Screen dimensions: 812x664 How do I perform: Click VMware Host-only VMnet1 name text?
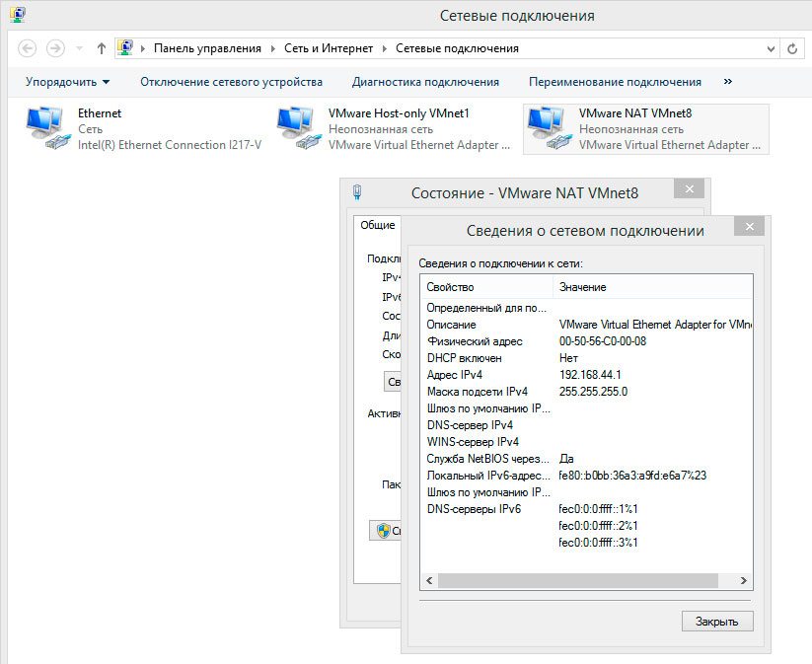point(399,113)
